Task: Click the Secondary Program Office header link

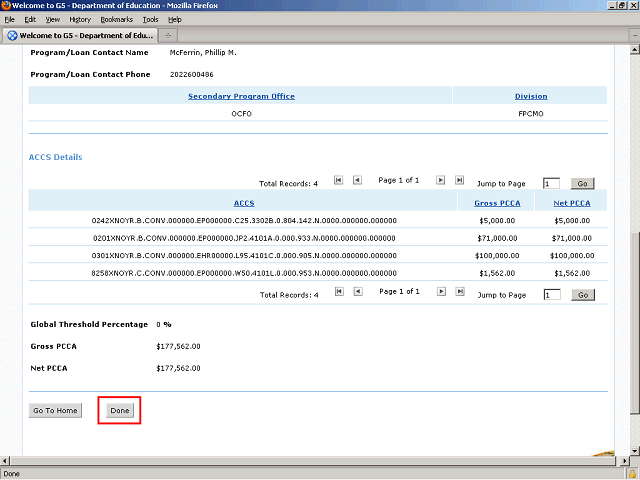Action: 241,96
